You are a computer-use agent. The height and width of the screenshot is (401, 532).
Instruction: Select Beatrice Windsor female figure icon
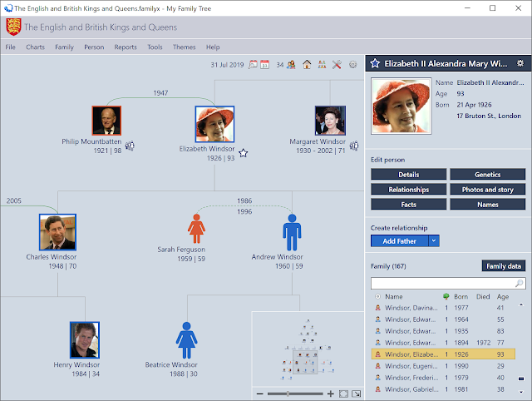click(x=186, y=340)
